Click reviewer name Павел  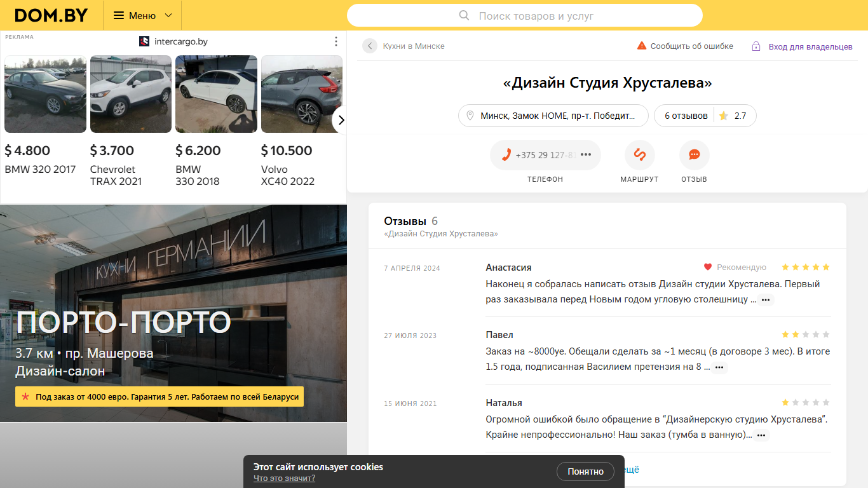(499, 335)
